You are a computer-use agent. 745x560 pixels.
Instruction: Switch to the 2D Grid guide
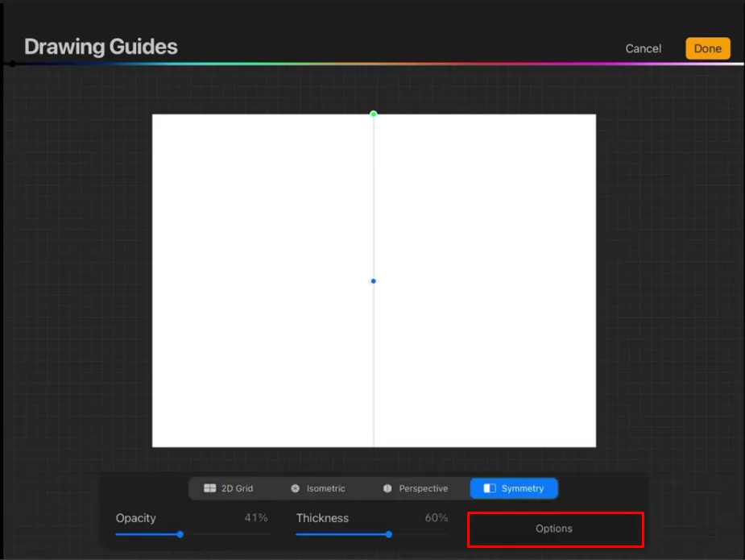click(229, 488)
